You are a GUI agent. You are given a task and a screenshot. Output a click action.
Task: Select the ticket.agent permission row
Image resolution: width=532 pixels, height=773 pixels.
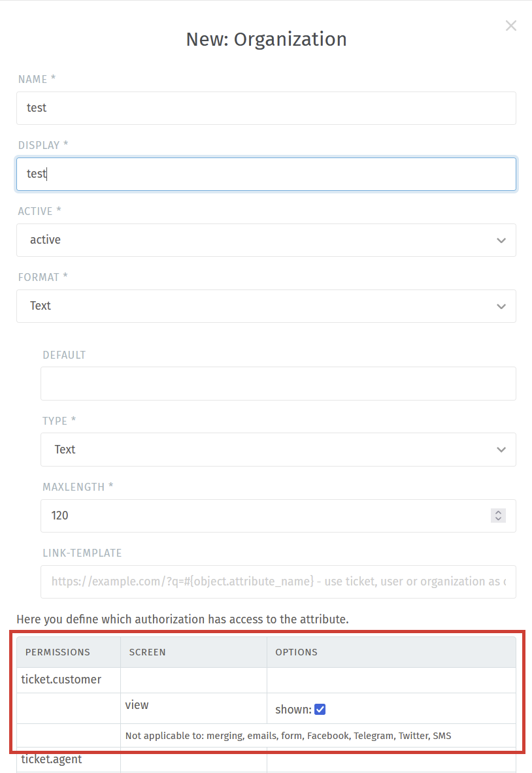tap(68, 759)
